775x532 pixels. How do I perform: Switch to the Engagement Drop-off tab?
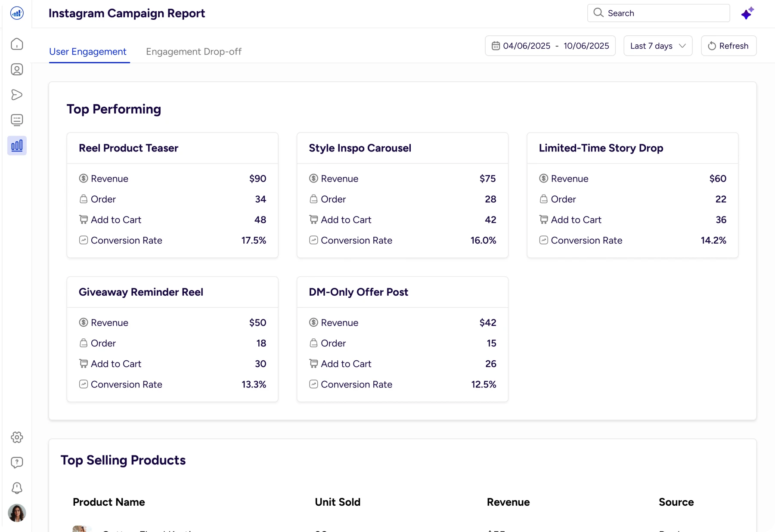click(194, 52)
